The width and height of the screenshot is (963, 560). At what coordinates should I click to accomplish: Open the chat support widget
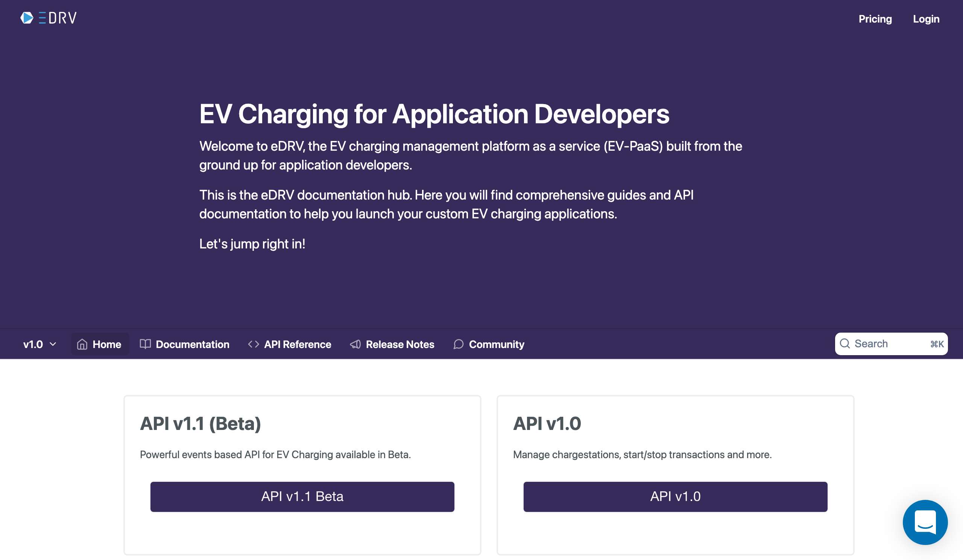[x=925, y=522]
